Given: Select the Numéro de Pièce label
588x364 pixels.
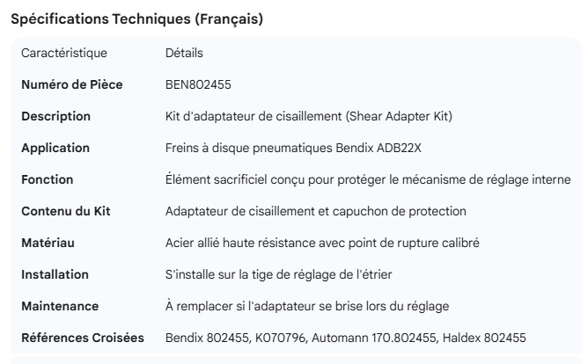Looking at the screenshot, I should point(72,84).
